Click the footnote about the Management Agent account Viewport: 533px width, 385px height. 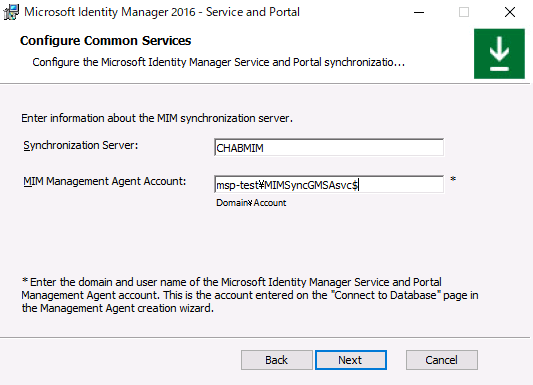pos(250,295)
